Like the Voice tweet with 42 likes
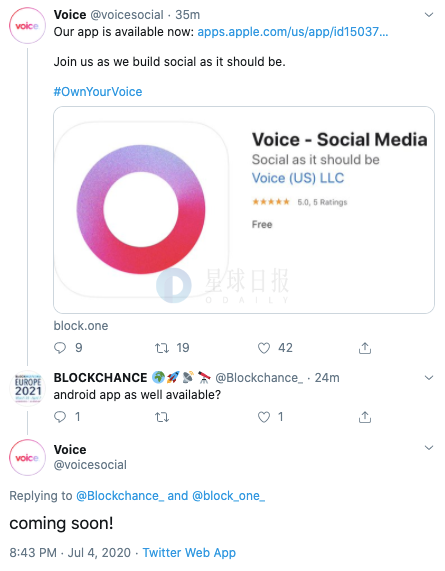Image resolution: width=445 pixels, height=571 pixels. 264,348
